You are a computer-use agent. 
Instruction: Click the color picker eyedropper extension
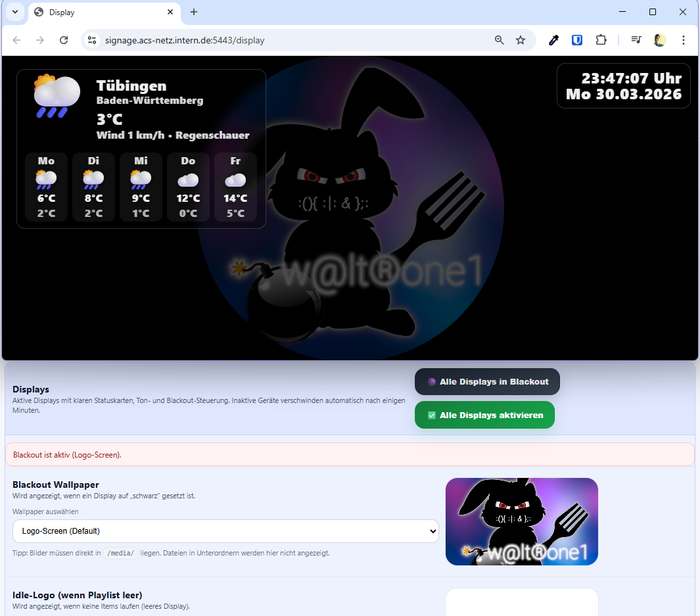click(x=553, y=40)
